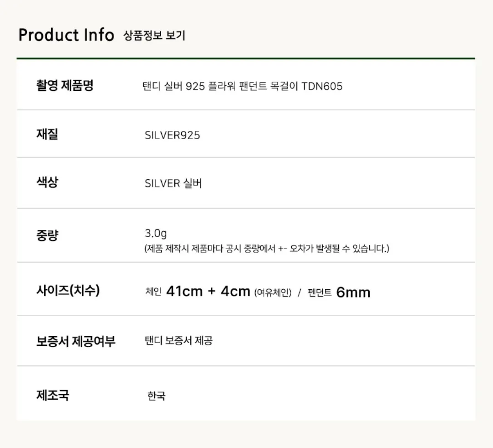Click the 보증서 제공여부 label
The height and width of the screenshot is (448, 493).
click(x=76, y=341)
